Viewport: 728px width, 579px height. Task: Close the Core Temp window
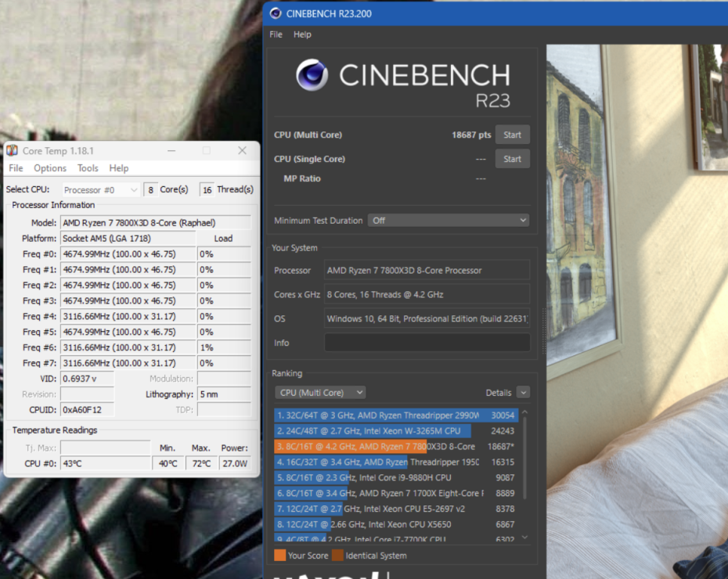(243, 150)
